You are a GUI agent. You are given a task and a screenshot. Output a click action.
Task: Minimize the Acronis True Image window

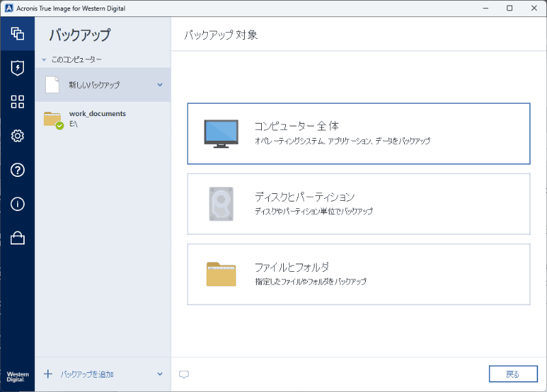[485, 8]
